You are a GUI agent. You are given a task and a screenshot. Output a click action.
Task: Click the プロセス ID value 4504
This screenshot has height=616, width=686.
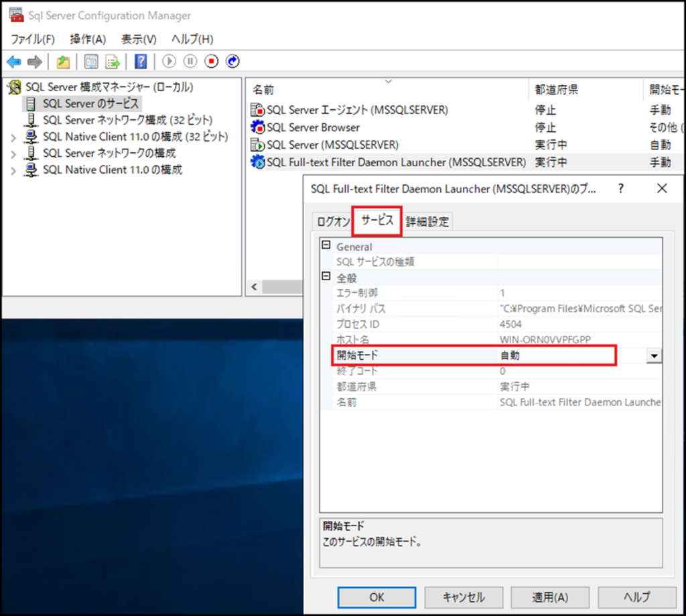510,324
